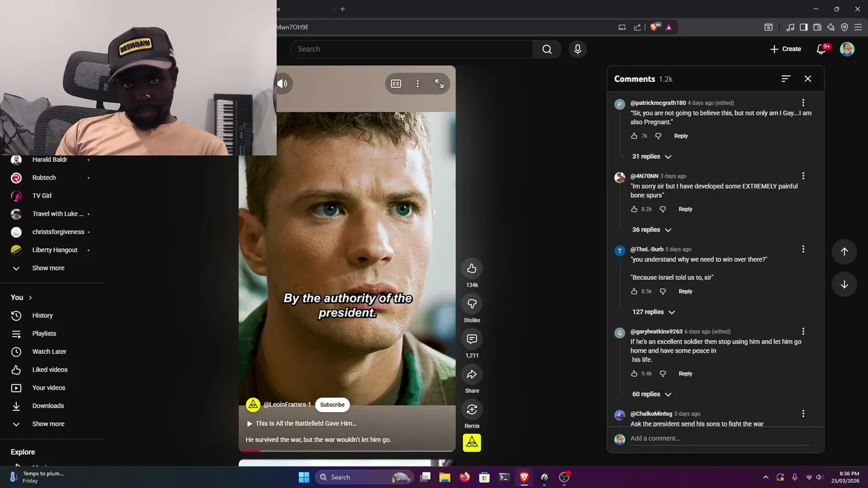Expand Show more under Downloads
Screen dimensions: 868x488
(48, 424)
